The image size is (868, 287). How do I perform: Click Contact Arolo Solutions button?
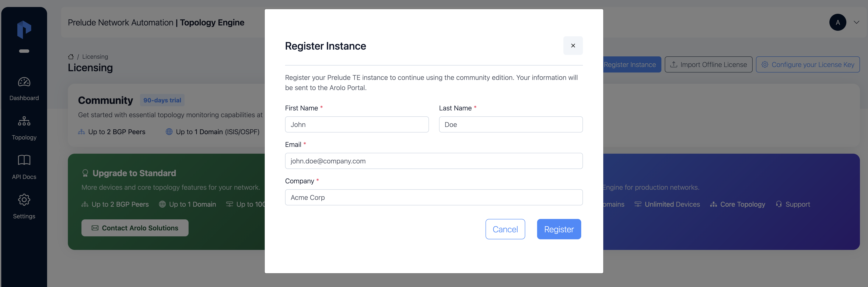click(x=135, y=228)
